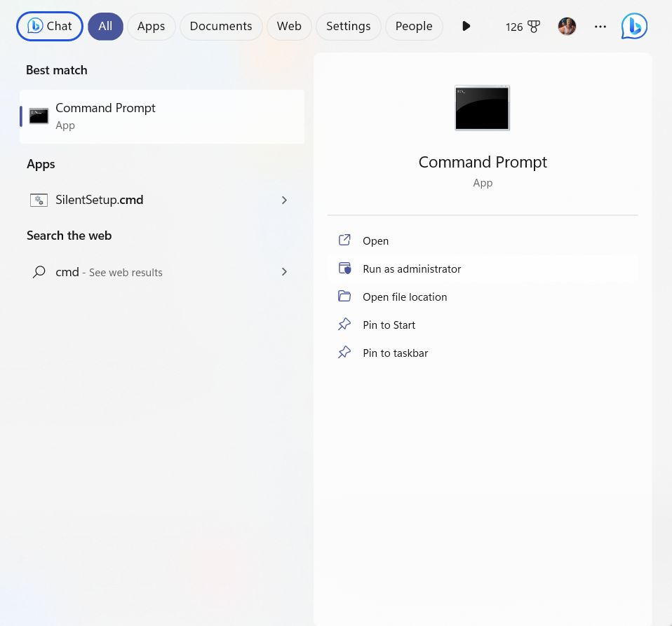Open the user profile avatar
Screen dimensions: 672x626
[x=567, y=27]
